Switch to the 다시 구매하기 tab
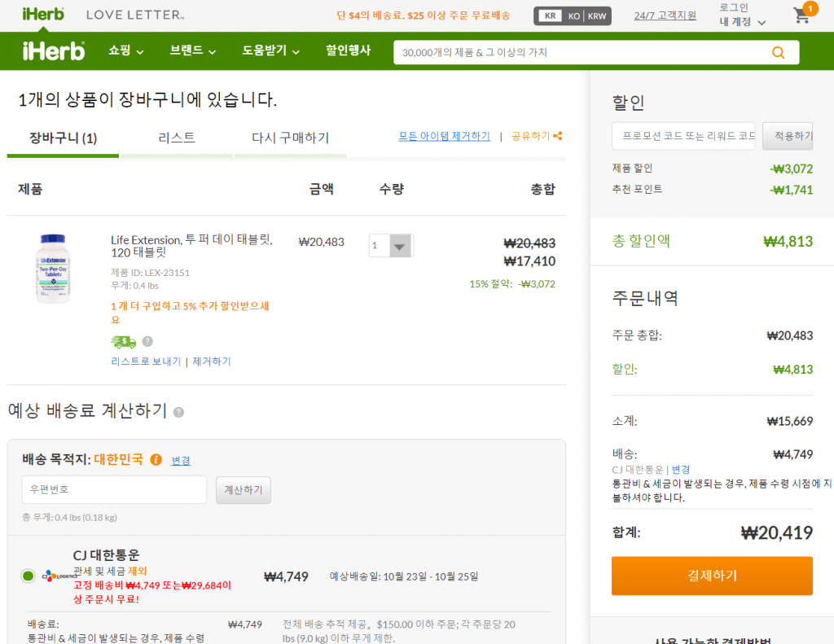Image resolution: width=834 pixels, height=644 pixels. 291,138
